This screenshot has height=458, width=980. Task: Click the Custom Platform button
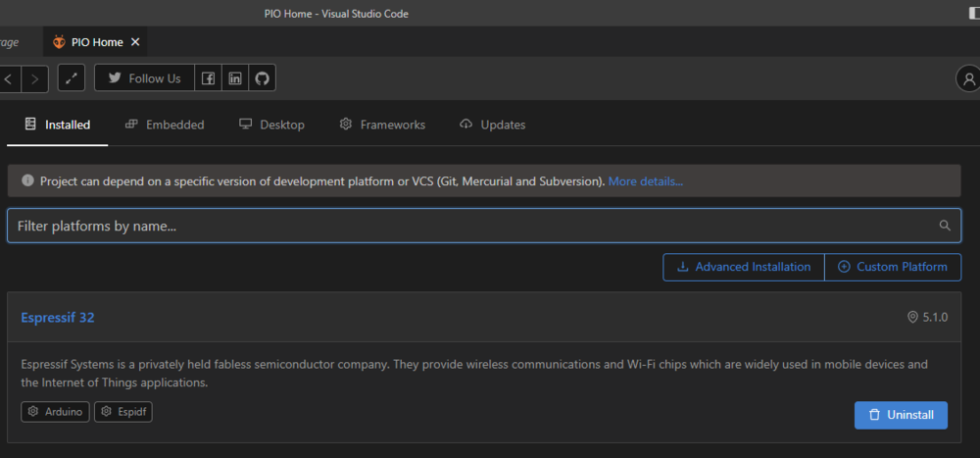[x=893, y=267]
